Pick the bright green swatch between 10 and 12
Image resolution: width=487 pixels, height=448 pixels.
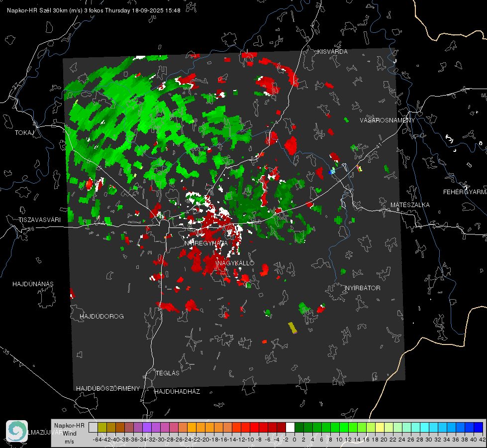(344, 427)
